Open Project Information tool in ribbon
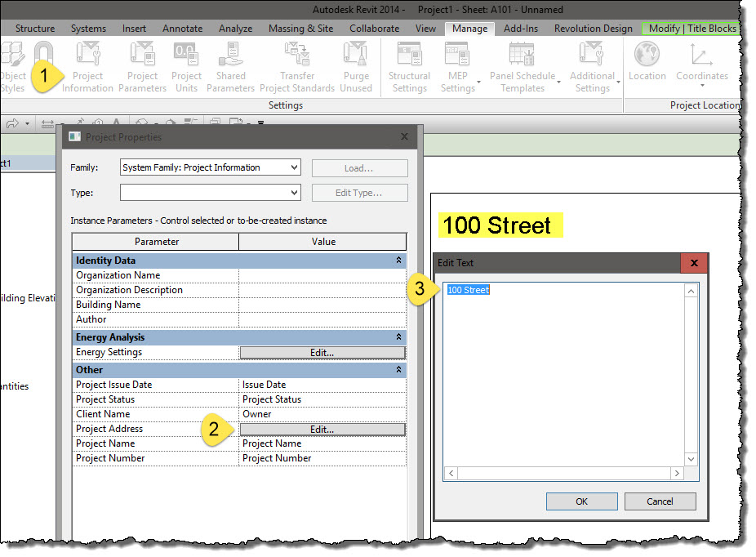 pos(87,68)
